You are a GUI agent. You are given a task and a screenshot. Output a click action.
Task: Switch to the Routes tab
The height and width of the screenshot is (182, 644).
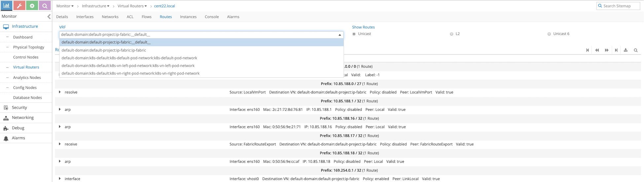(x=166, y=17)
